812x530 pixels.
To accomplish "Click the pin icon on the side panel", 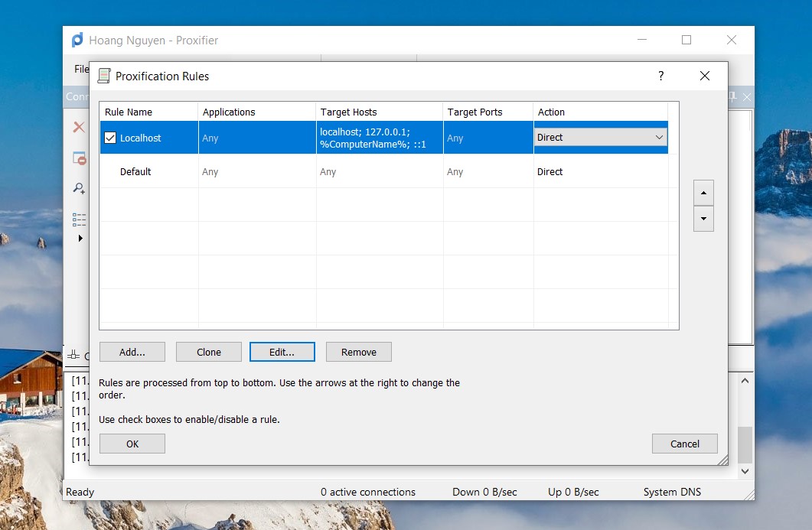I will point(732,96).
